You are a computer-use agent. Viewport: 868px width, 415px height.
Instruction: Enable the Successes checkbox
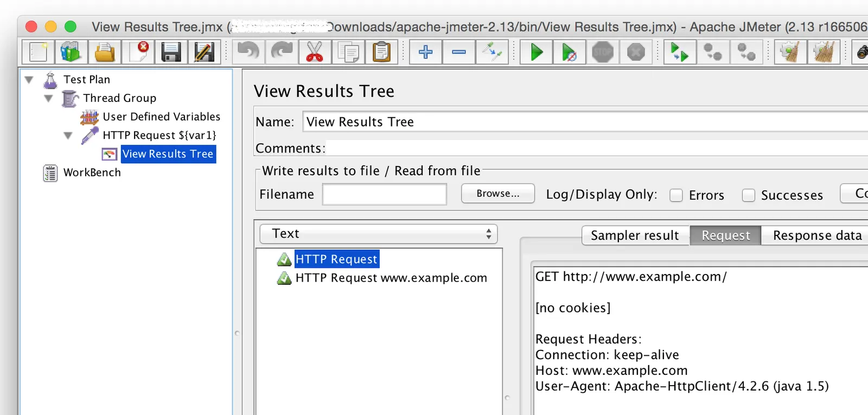click(x=749, y=195)
